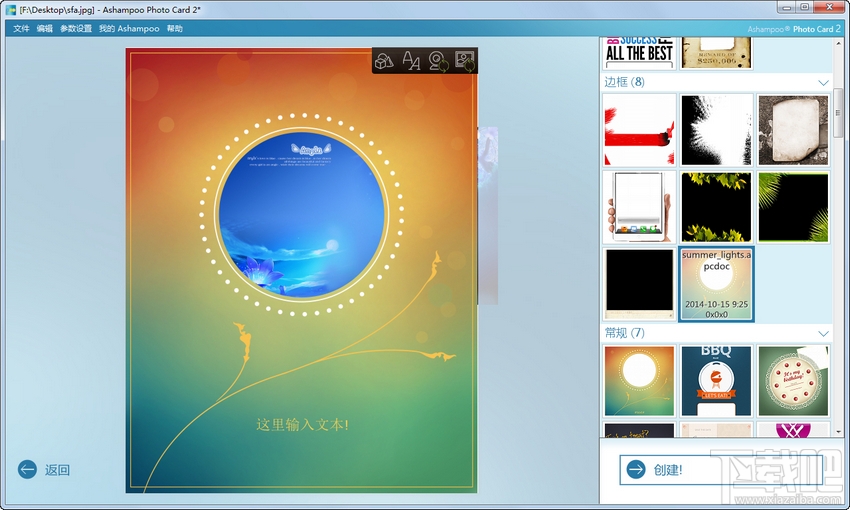
Task: Select the BBQ card template
Action: pos(717,381)
